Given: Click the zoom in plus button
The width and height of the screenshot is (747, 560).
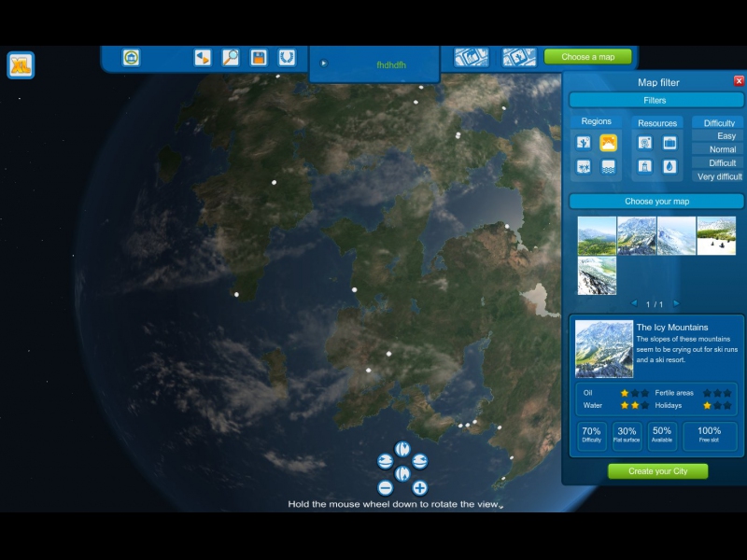Looking at the screenshot, I should pyautogui.click(x=419, y=487).
